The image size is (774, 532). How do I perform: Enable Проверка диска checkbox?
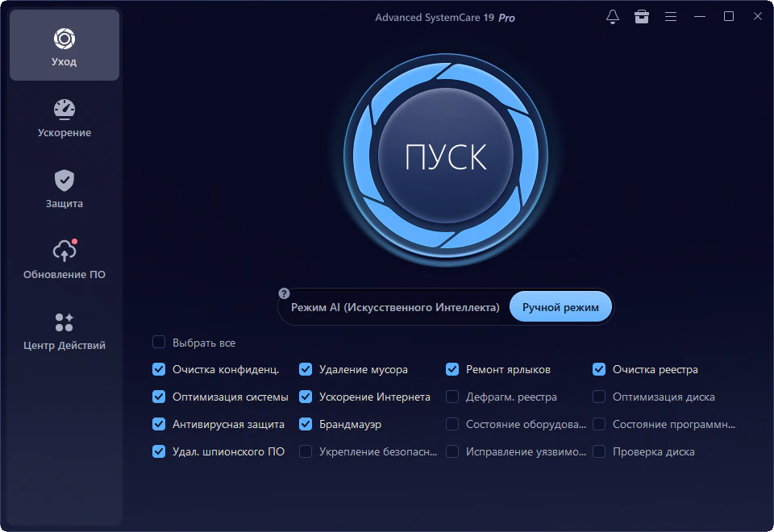(599, 451)
